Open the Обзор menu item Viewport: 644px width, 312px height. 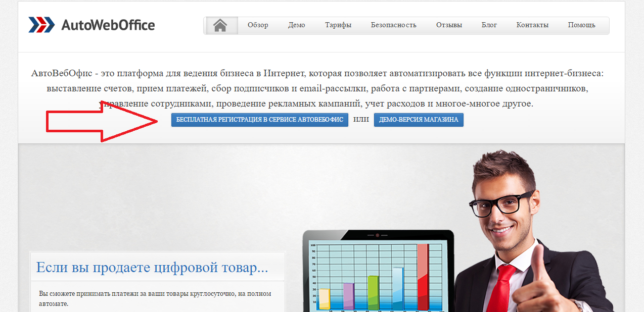tap(258, 25)
